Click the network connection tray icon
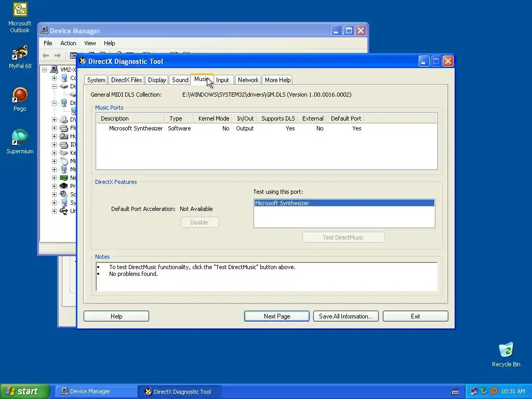Viewport: 532px width, 399px height. (x=474, y=392)
